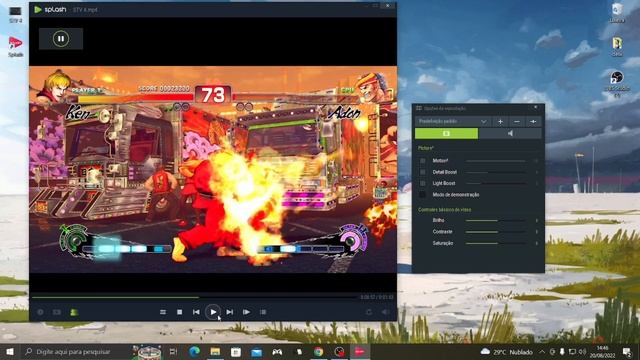Show hidden system tray icons
Screen dimensions: 640x360
pyautogui.click(x=542, y=351)
